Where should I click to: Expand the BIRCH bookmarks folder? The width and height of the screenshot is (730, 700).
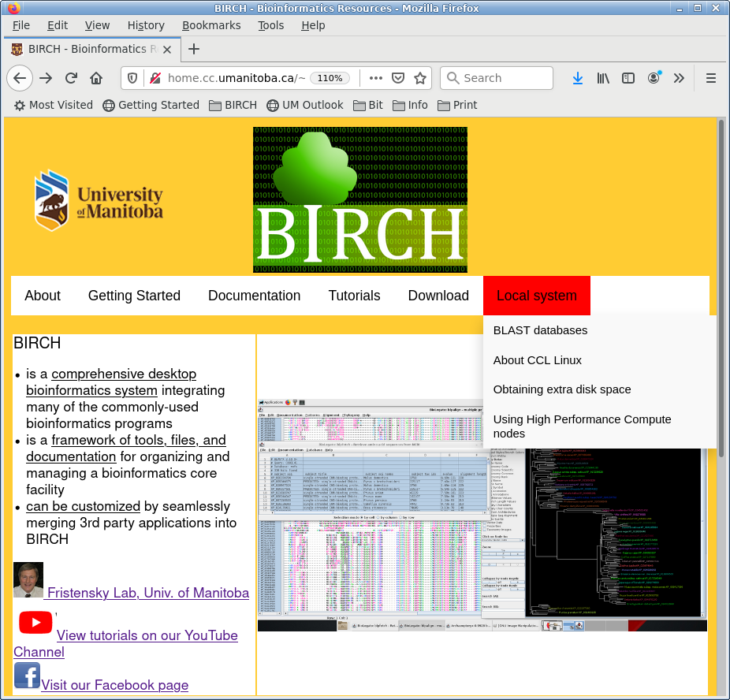pos(233,105)
